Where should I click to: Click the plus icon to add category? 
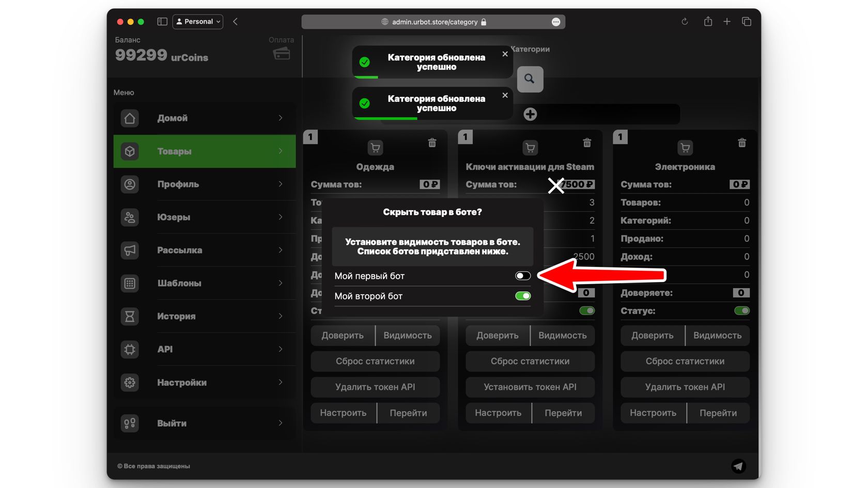click(530, 114)
